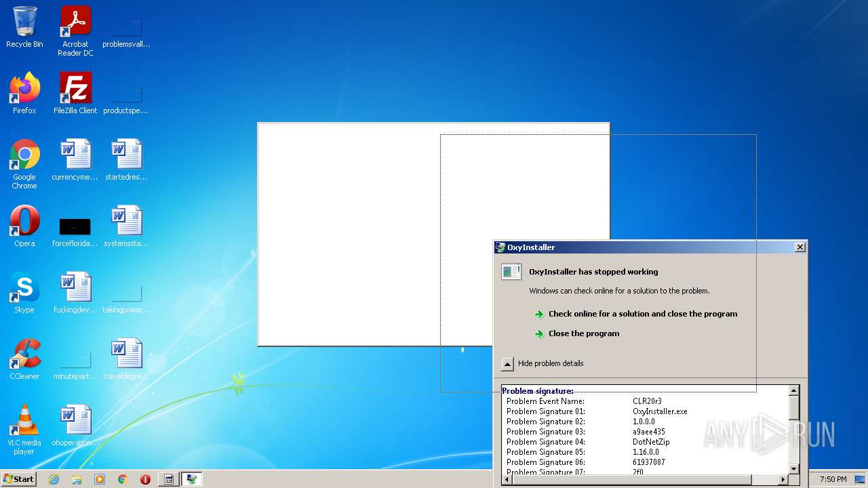868x488 pixels.
Task: Select the a9aee435 signature value
Action: 649,432
